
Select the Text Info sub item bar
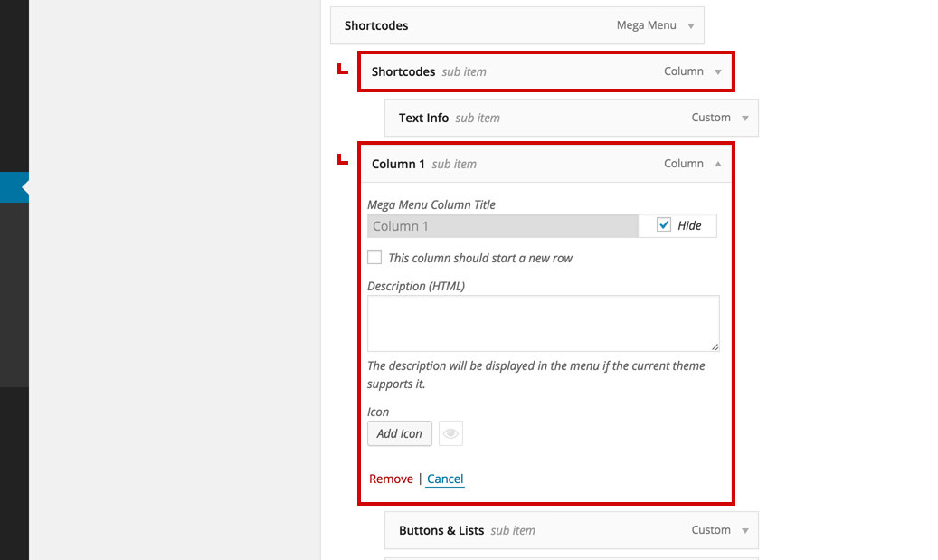(572, 118)
